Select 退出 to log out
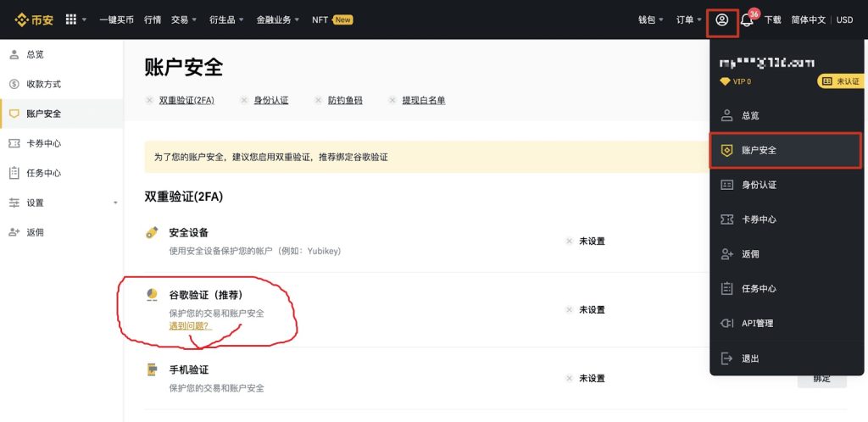The width and height of the screenshot is (868, 422). (750, 358)
